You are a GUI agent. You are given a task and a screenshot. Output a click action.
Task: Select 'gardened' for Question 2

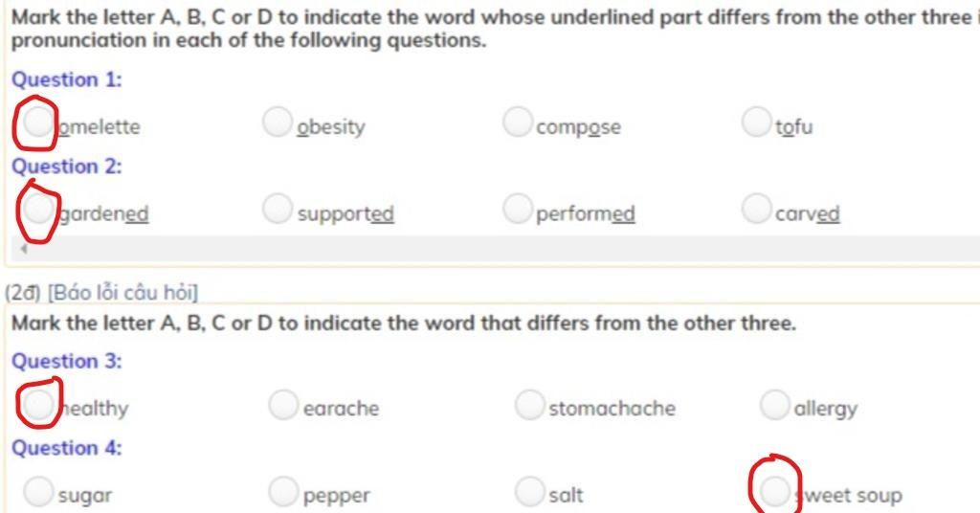click(x=37, y=208)
